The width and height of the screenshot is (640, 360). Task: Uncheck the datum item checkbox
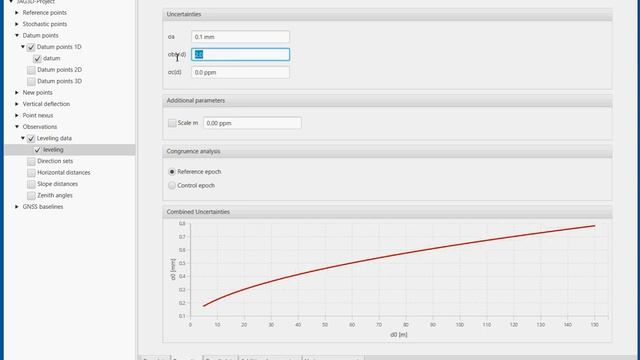(x=37, y=59)
